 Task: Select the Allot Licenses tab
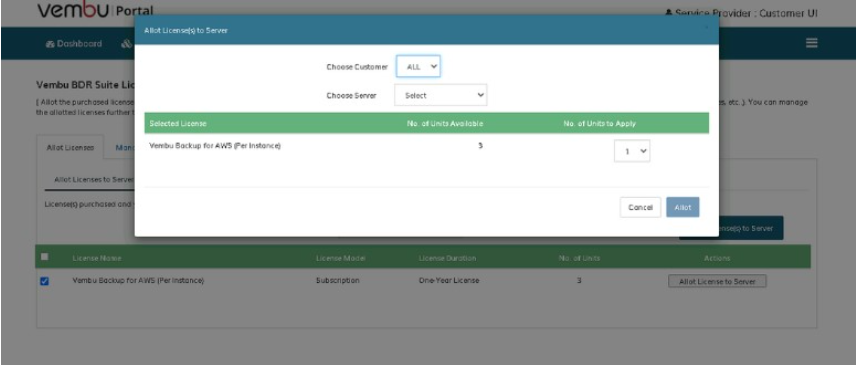70,148
